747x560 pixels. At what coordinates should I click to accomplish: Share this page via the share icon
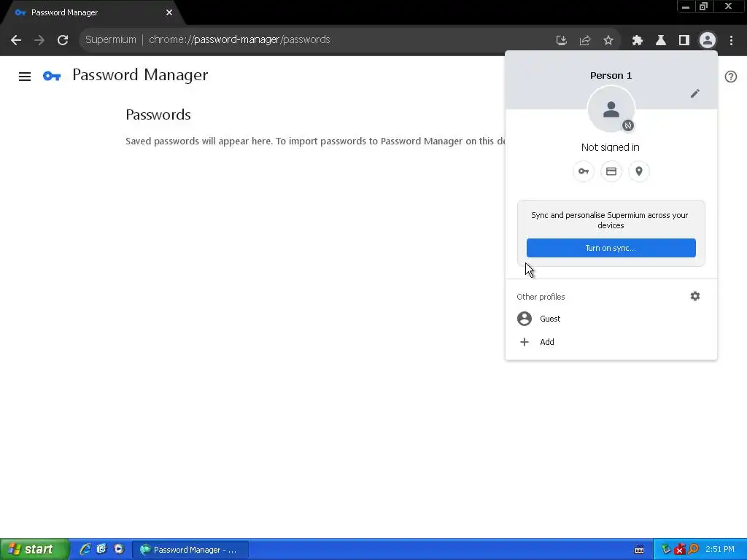585,40
